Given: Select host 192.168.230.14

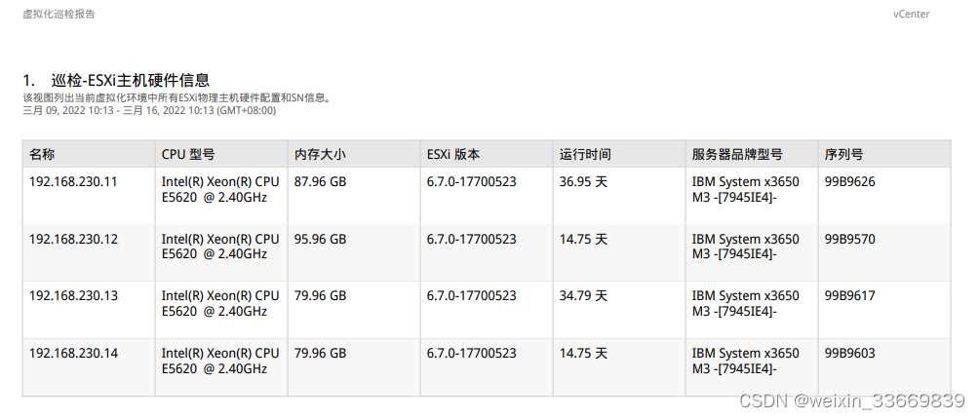Looking at the screenshot, I should coord(74,354).
